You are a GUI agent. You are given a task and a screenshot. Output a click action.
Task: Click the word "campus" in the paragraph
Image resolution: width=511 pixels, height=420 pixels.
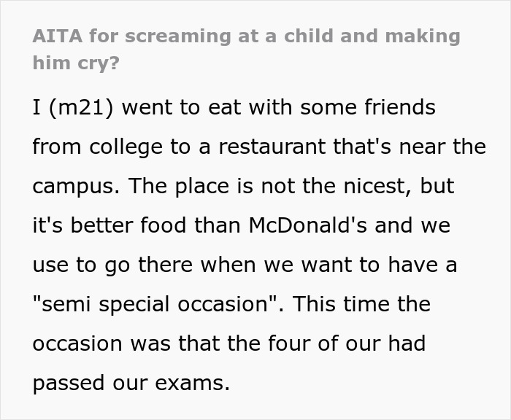point(72,187)
